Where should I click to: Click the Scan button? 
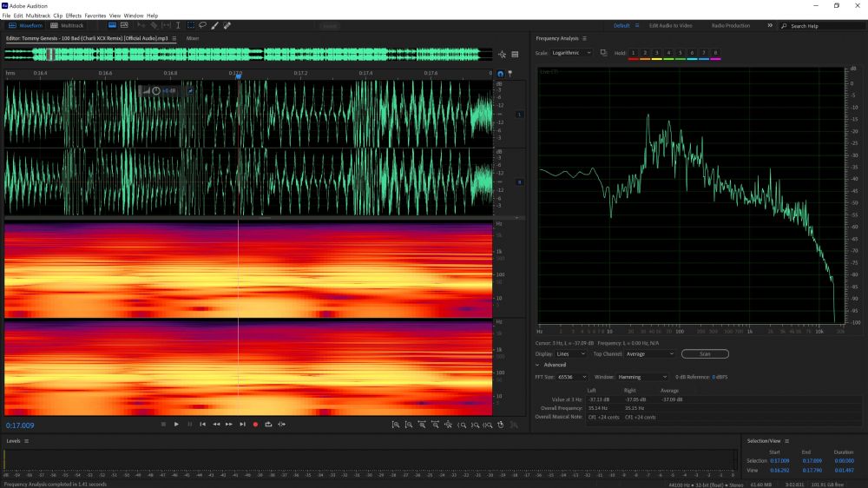[x=704, y=353]
